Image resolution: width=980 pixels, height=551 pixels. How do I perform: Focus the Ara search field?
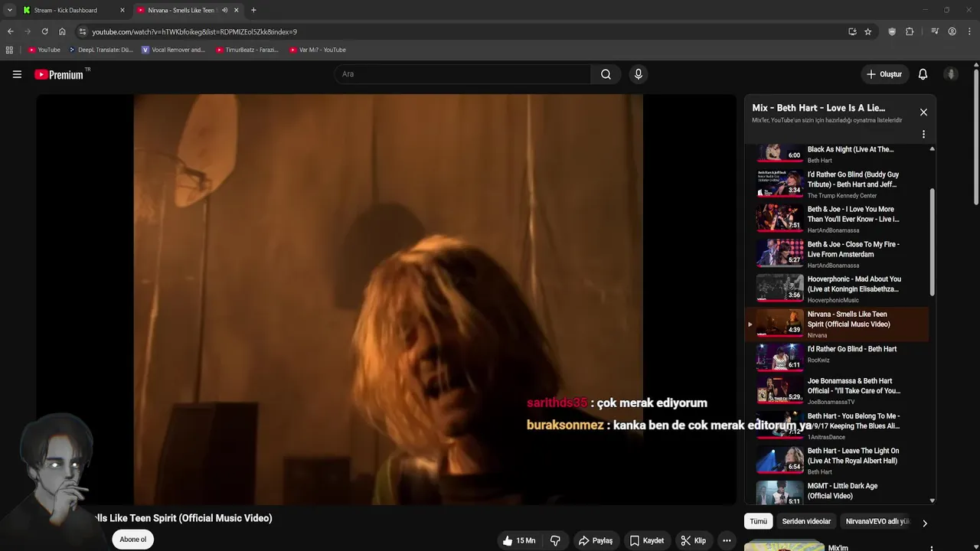pos(462,74)
